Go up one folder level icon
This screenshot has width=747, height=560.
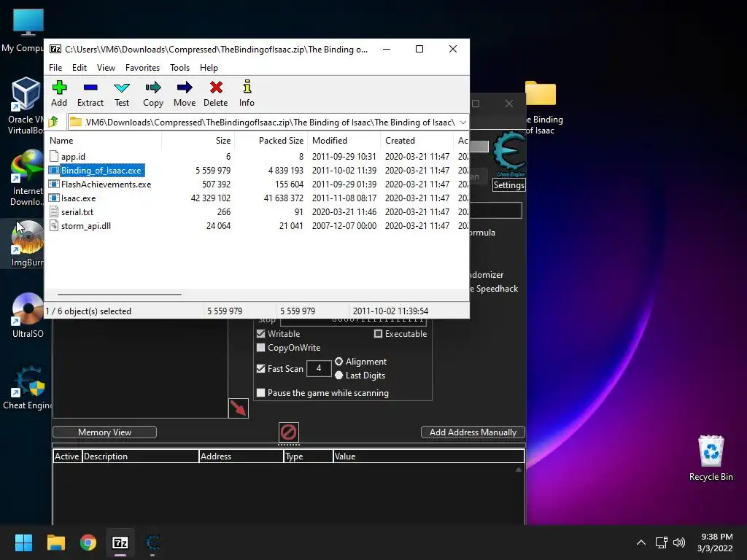[53, 122]
